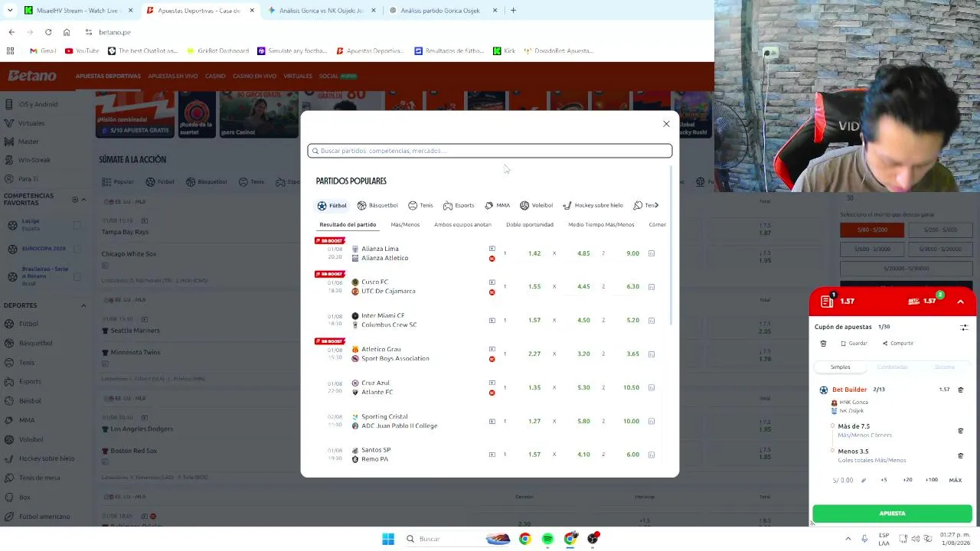
Task: Open a new browser tab
Action: tap(513, 11)
